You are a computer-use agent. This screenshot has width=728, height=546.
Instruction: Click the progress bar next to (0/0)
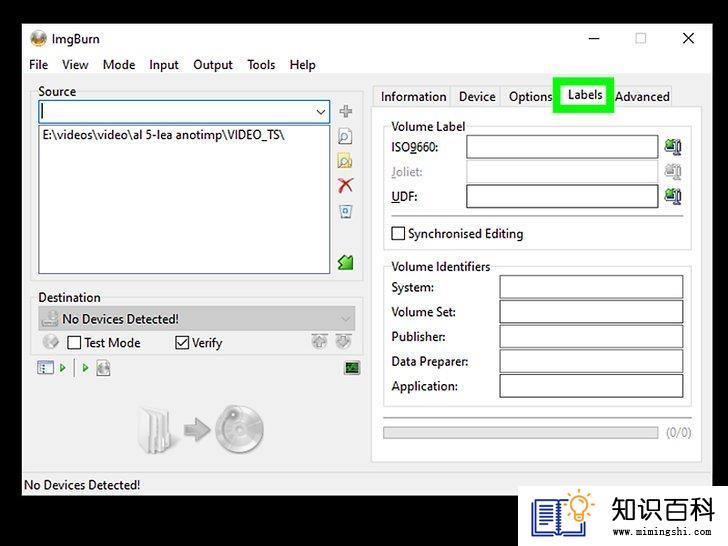pyautogui.click(x=520, y=433)
